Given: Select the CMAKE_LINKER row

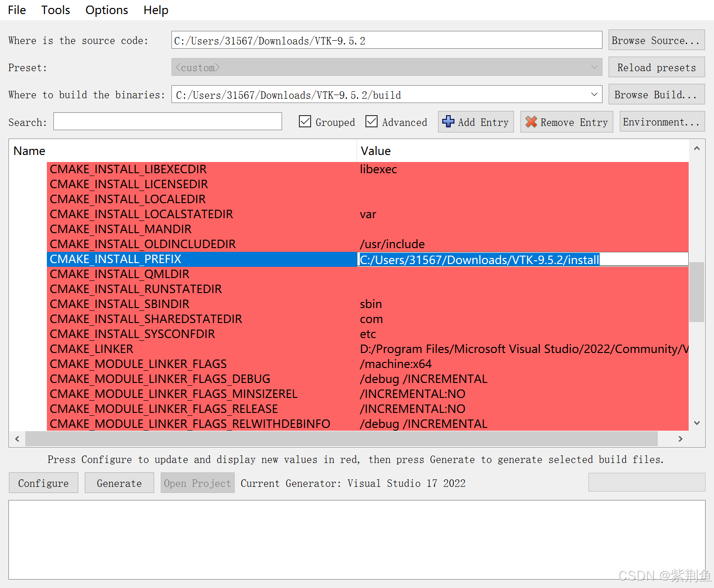Looking at the screenshot, I should (x=368, y=349).
